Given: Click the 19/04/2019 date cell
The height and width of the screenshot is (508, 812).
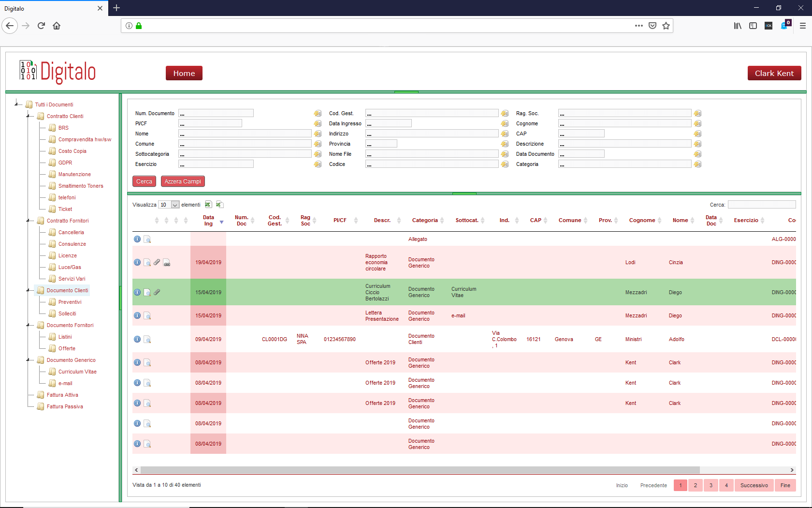Looking at the screenshot, I should click(208, 262).
